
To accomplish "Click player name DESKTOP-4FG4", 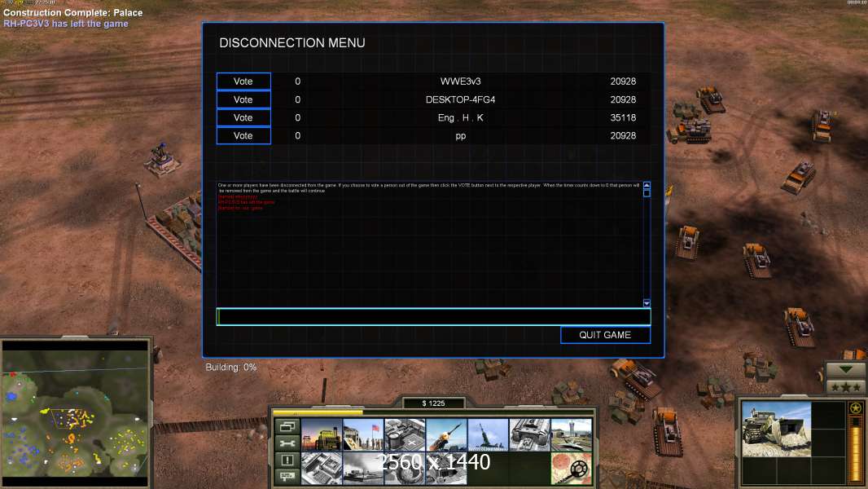I will (x=461, y=99).
